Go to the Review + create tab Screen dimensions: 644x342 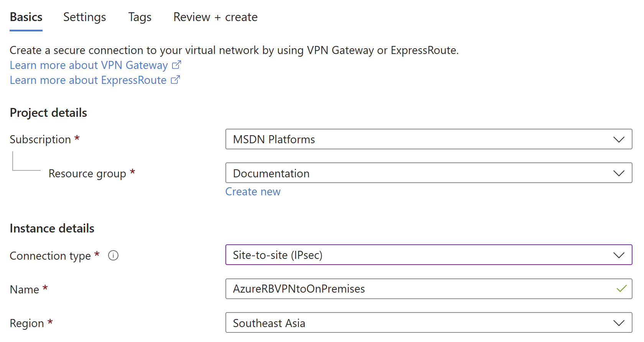215,17
